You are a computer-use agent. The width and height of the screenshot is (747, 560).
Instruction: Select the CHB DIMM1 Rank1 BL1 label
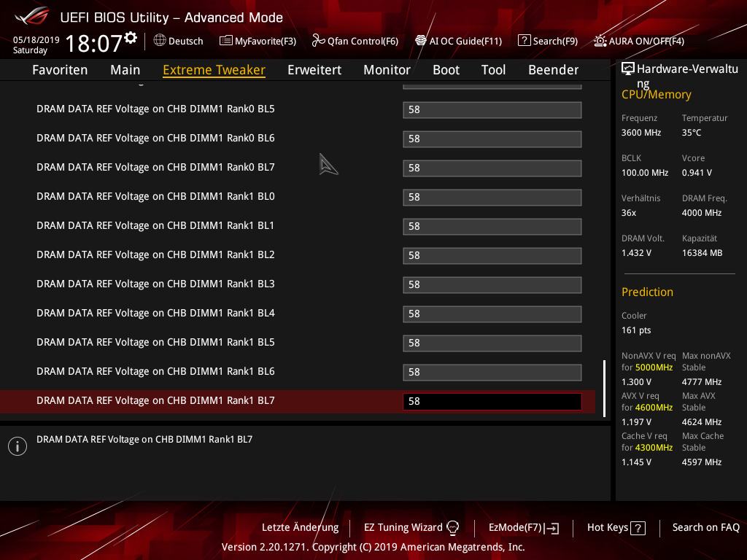click(155, 225)
